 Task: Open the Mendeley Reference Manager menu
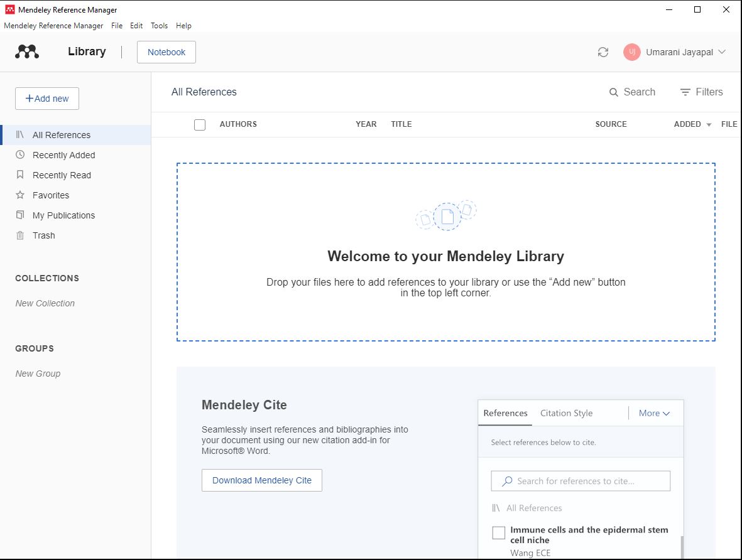53,26
